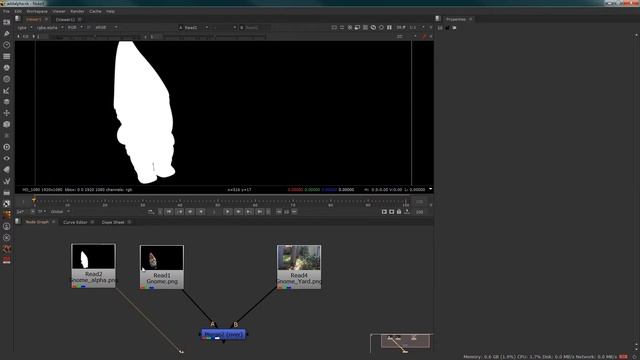Open the Views nodes eye icon
The width and height of the screenshot is (640, 360).
tap(7, 158)
